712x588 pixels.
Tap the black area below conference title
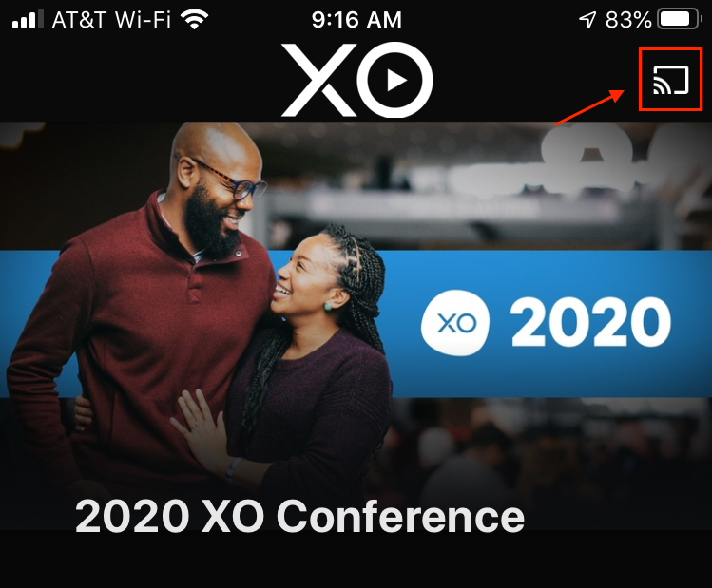356,560
